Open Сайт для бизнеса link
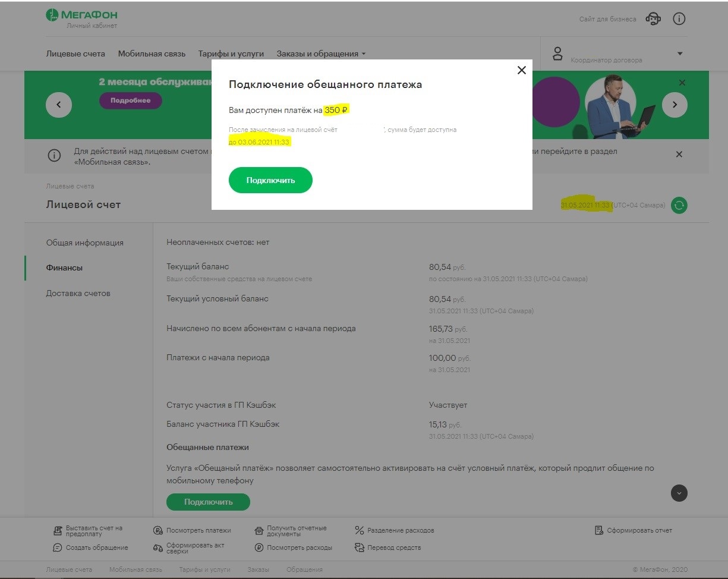 [x=607, y=19]
